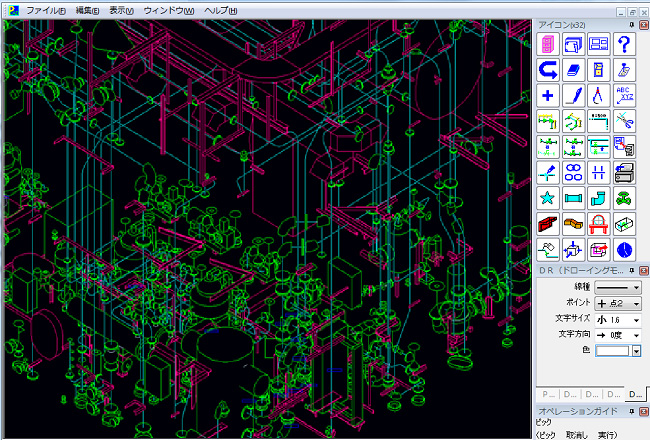Close the オペレーションガイド panel
Viewport: 650px width, 440px height.
pos(644,411)
